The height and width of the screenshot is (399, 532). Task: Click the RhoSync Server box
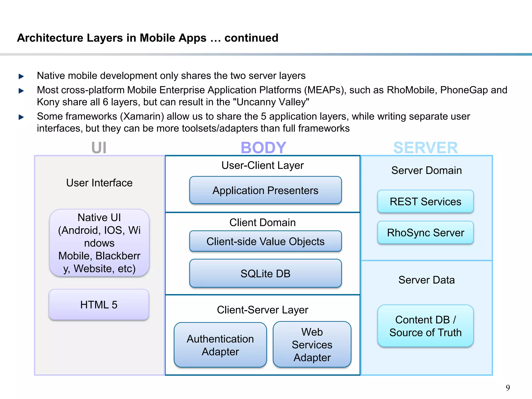(x=425, y=232)
